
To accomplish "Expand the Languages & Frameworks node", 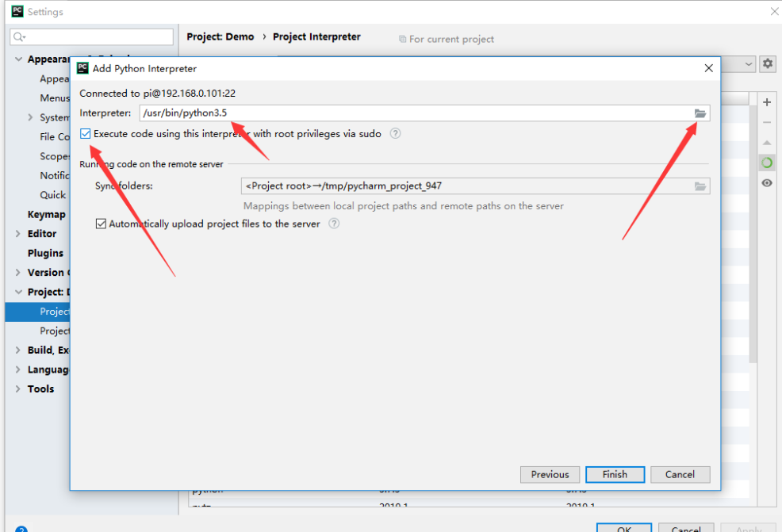I will [18, 369].
